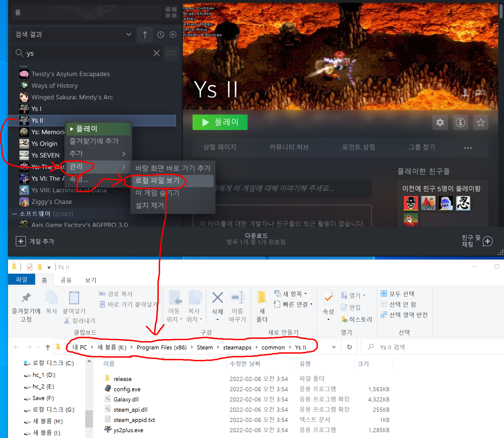This screenshot has height=438, width=504.
Task: Click 모두 선택 in ribbon
Action: click(x=398, y=294)
